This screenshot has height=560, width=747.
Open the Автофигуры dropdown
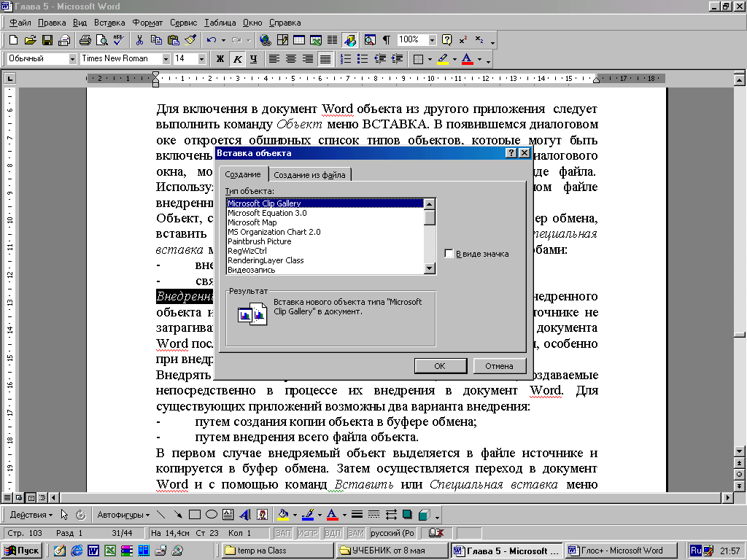point(123,514)
